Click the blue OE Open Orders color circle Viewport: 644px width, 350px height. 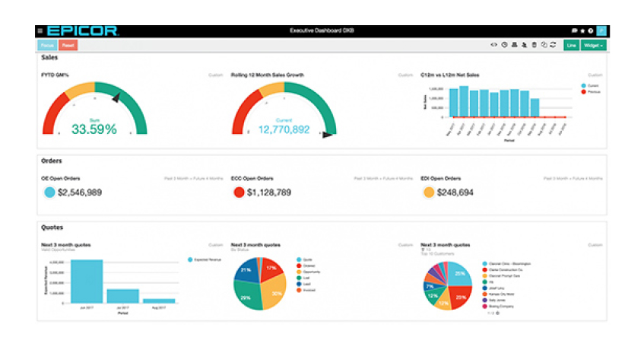click(x=49, y=192)
